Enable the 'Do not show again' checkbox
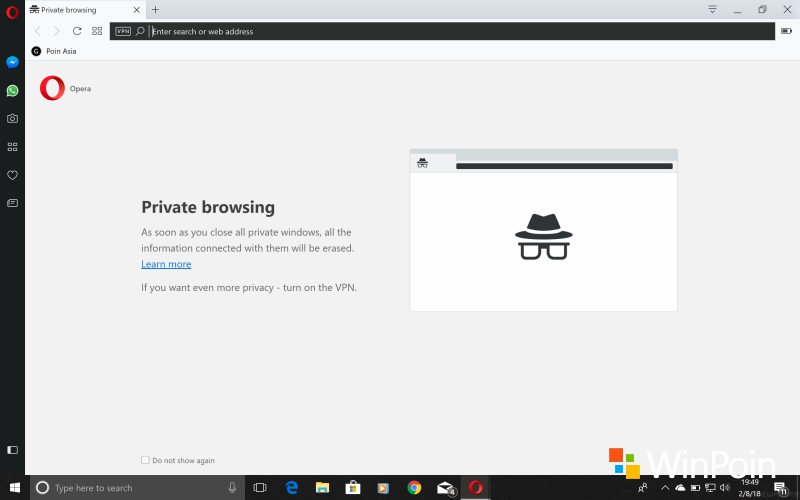800x500 pixels. point(145,460)
